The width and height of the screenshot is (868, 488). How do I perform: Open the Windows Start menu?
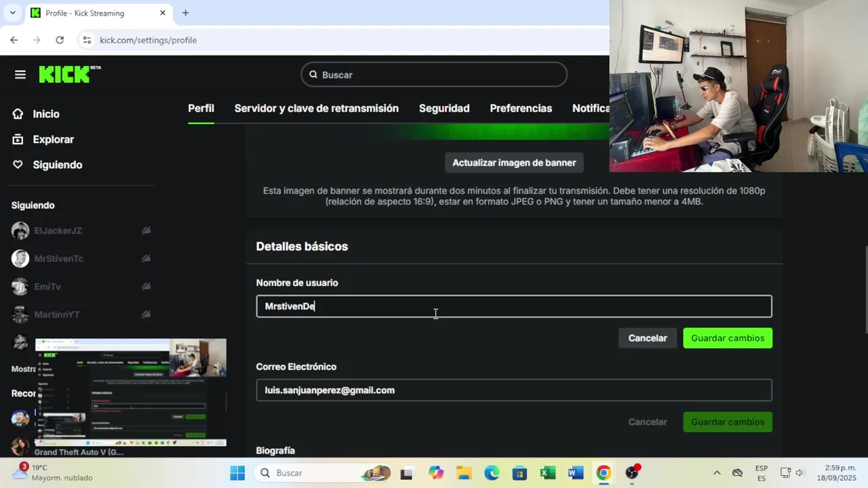tap(237, 473)
